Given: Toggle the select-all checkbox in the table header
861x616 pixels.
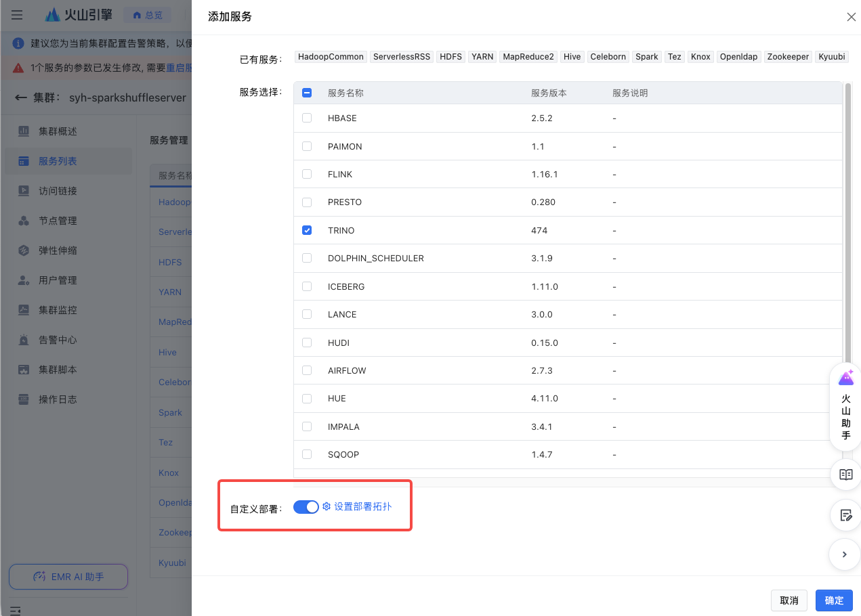Looking at the screenshot, I should pos(307,93).
